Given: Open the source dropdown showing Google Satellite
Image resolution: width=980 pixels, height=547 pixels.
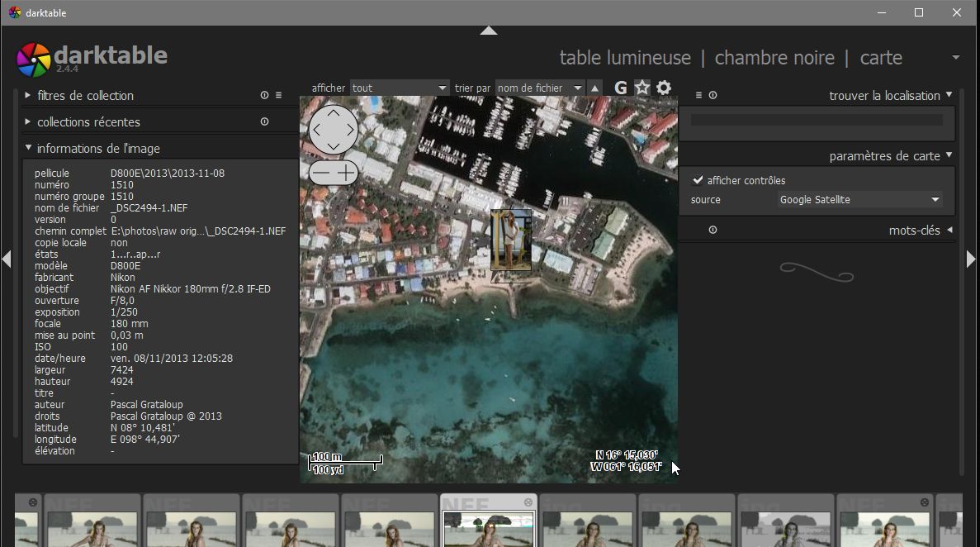Looking at the screenshot, I should click(x=859, y=200).
